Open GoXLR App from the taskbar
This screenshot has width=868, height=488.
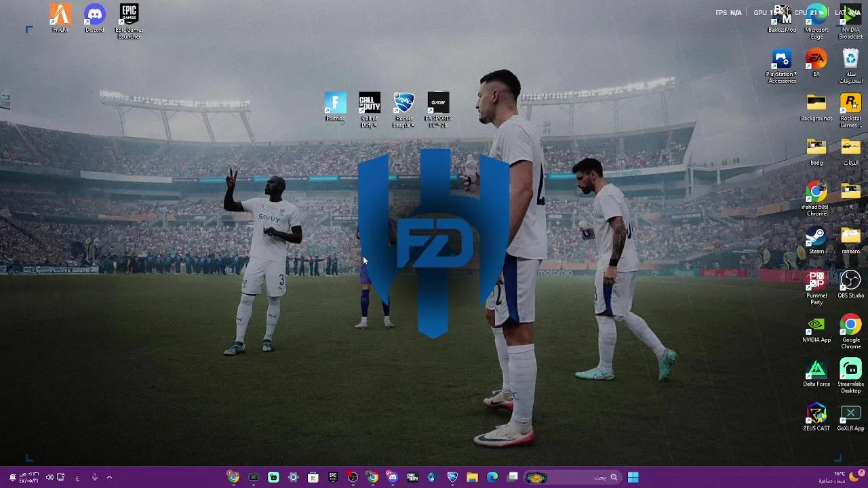pyautogui.click(x=254, y=477)
